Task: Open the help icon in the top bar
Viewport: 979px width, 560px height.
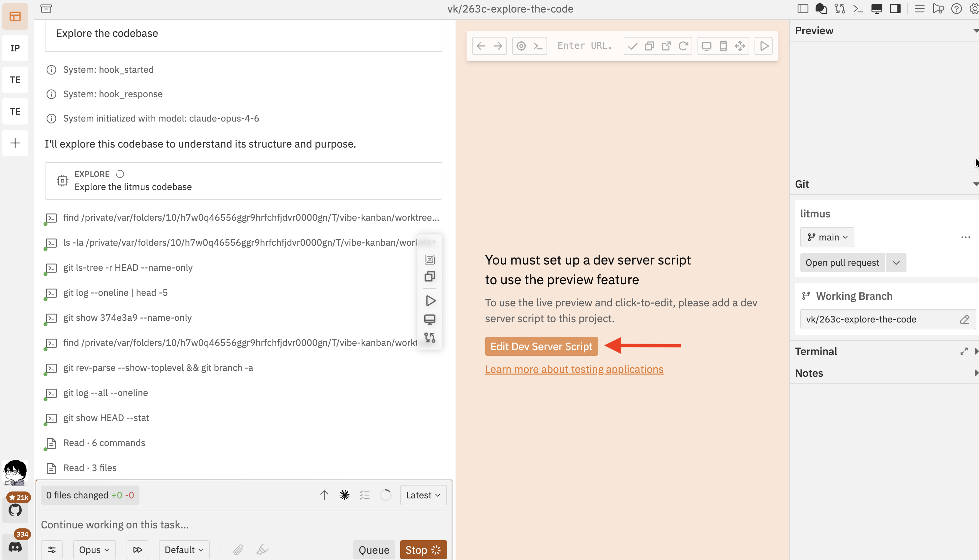Action: (956, 9)
